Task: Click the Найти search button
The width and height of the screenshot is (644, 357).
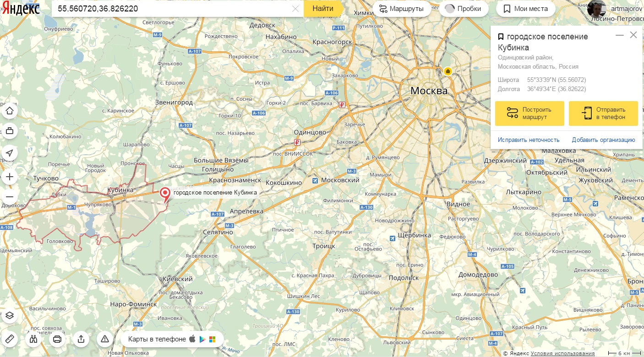Action: click(323, 9)
